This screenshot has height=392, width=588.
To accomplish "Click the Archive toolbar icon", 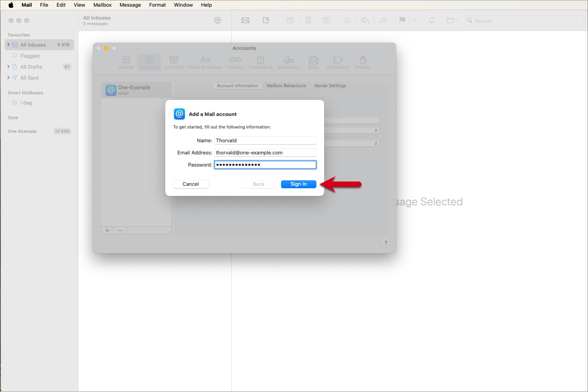I will [290, 20].
